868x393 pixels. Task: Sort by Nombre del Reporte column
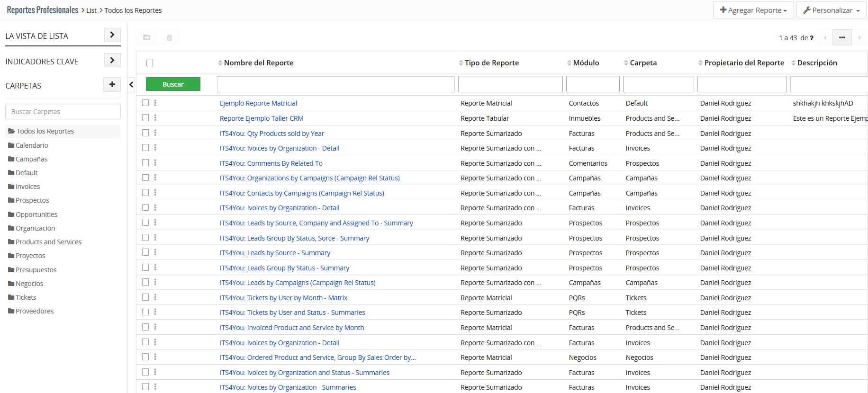coord(258,63)
